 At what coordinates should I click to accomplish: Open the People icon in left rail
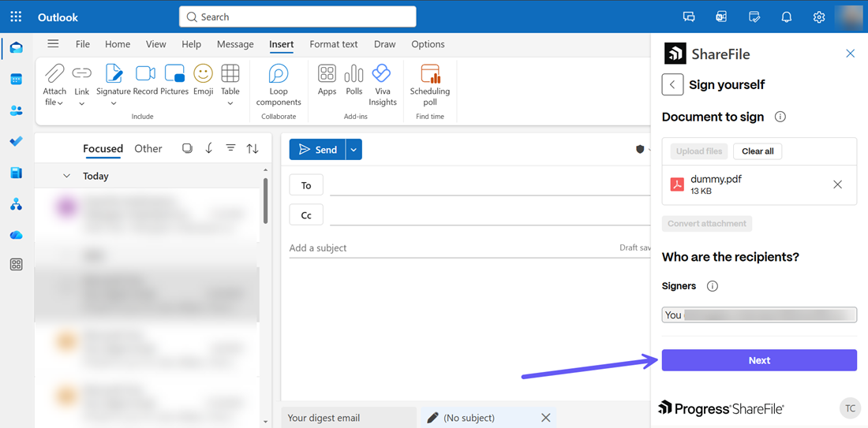(16, 110)
